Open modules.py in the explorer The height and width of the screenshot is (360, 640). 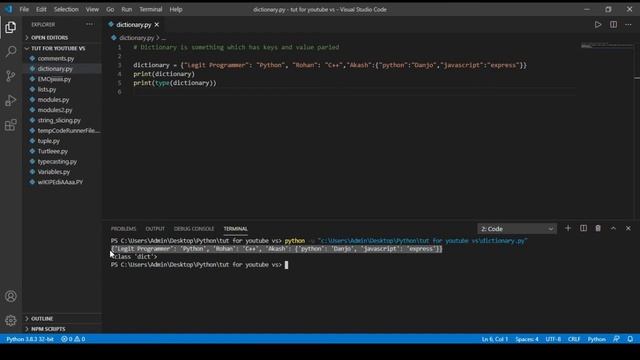pyautogui.click(x=53, y=100)
